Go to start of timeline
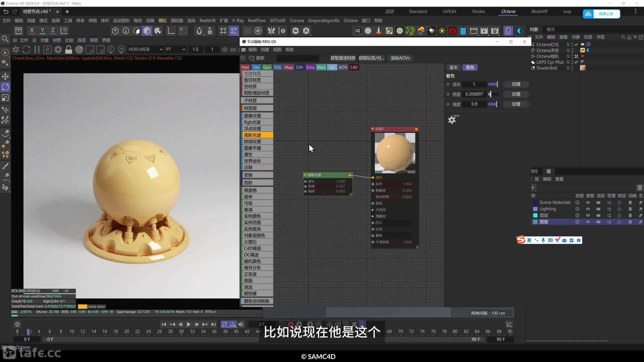 click(x=164, y=324)
